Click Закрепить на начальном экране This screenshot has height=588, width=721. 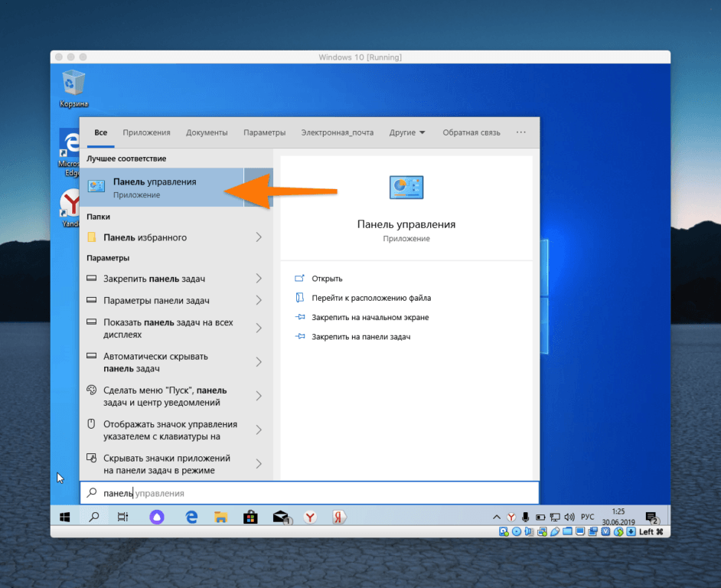tap(370, 317)
